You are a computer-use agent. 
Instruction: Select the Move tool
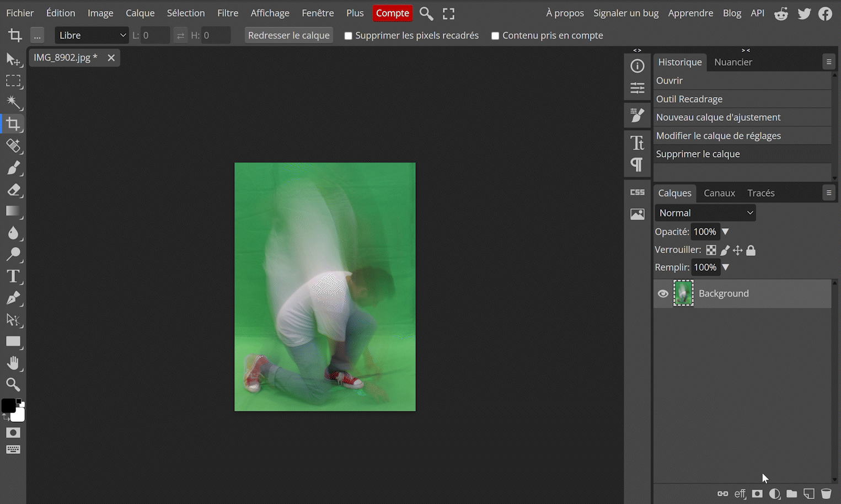click(13, 59)
